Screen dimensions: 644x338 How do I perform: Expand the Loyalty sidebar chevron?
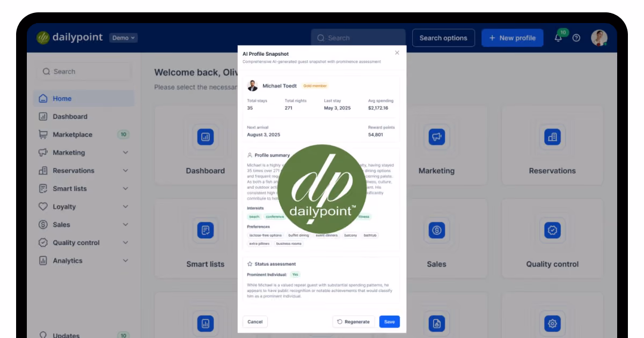coord(126,207)
